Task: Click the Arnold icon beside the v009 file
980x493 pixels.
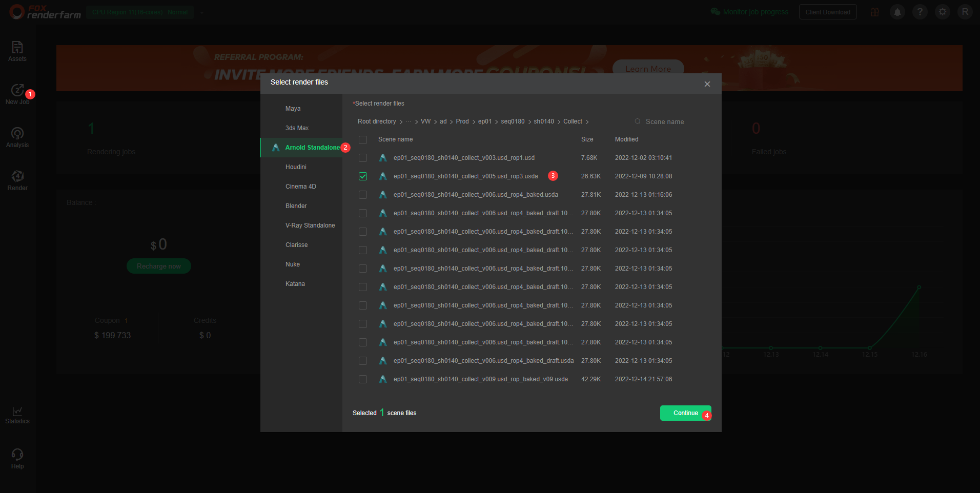Action: pos(383,379)
